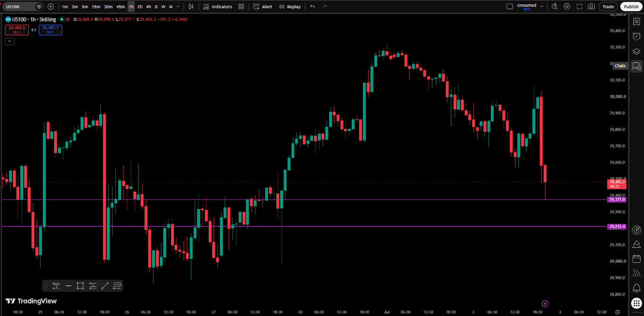644x316 pixels.
Task: Switch to the daily D timeframe
Action: 156,6
